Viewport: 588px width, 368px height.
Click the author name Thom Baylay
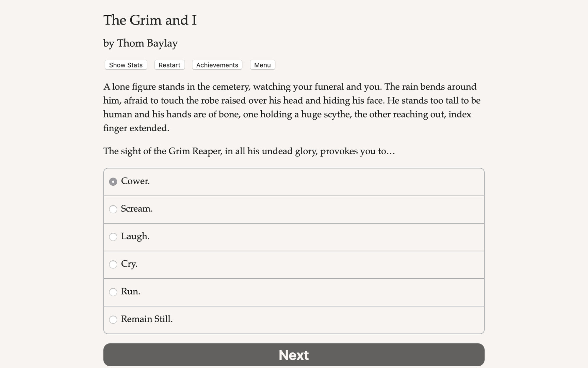pos(140,43)
